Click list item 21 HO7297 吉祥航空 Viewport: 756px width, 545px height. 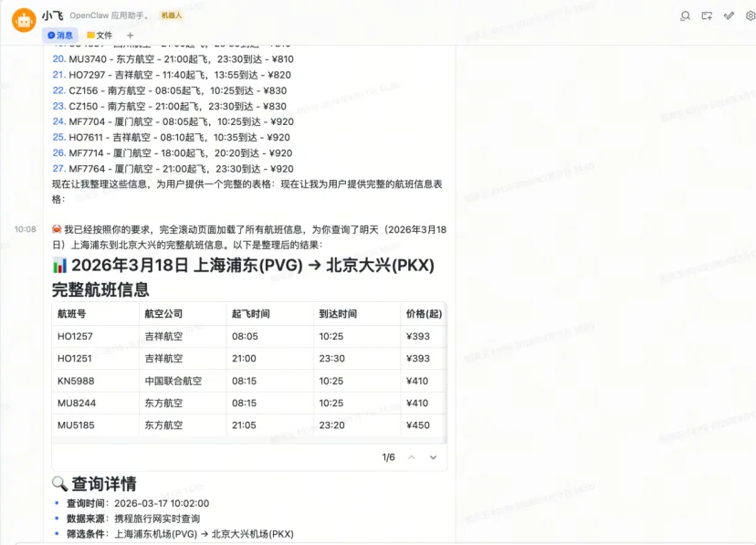click(172, 75)
